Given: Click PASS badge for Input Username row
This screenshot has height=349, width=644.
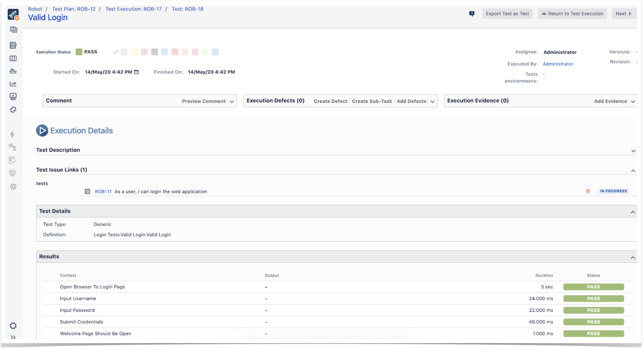Looking at the screenshot, I should [594, 299].
